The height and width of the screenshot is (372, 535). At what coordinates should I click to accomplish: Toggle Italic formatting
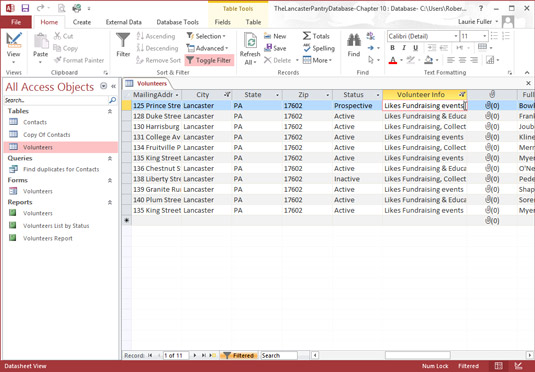[x=404, y=48]
